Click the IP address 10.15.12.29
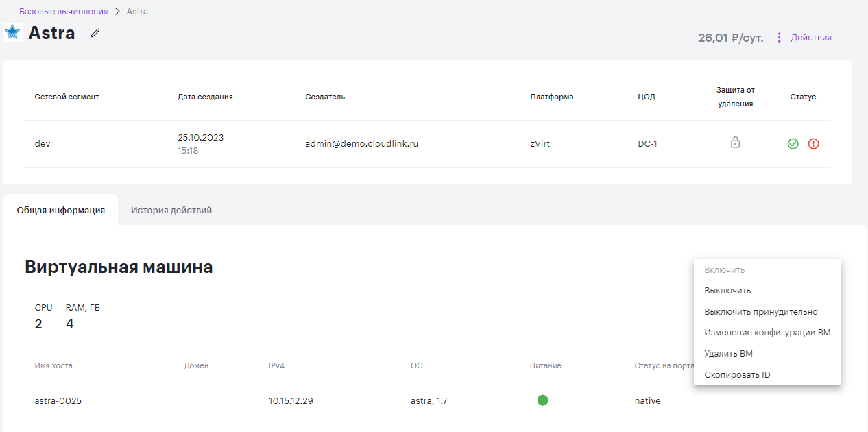Viewport: 868px width, 432px height. (x=291, y=401)
